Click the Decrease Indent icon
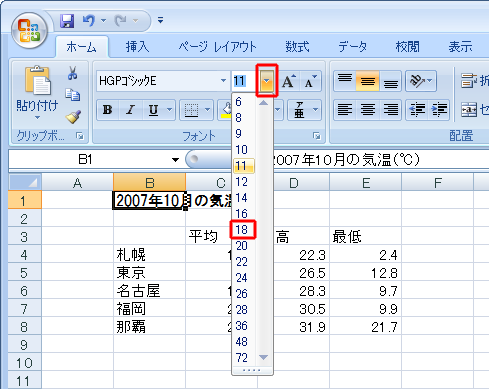The image size is (489, 389). coord(417,110)
